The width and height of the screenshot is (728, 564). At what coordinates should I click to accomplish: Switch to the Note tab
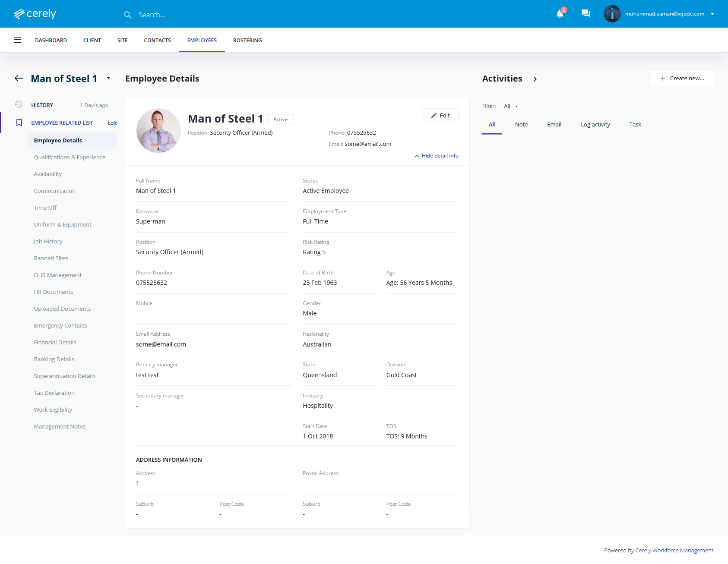(521, 124)
